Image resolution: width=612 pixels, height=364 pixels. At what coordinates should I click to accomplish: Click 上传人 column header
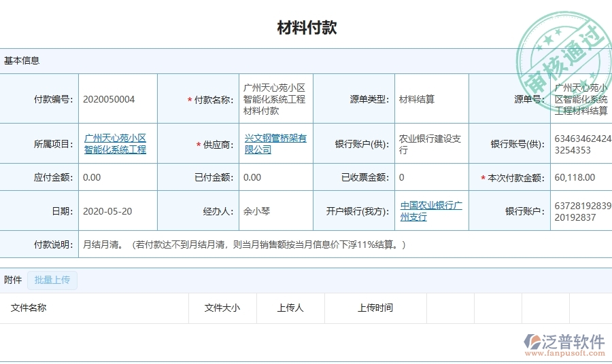pyautogui.click(x=290, y=308)
